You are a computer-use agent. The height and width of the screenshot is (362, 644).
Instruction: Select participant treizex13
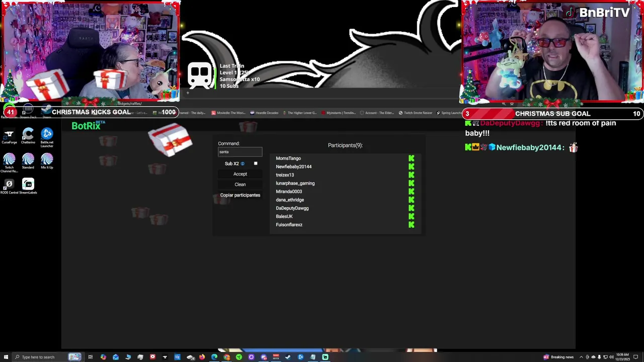tap(285, 175)
